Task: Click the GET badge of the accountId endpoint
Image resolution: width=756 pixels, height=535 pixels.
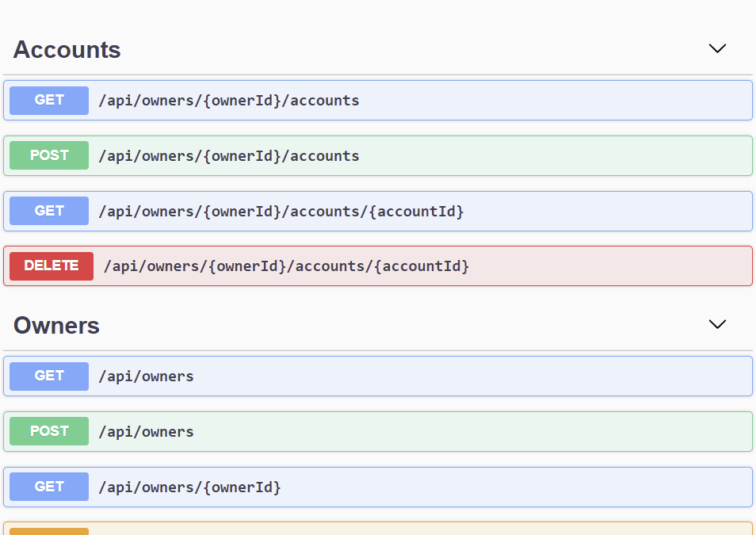Action: pyautogui.click(x=49, y=211)
